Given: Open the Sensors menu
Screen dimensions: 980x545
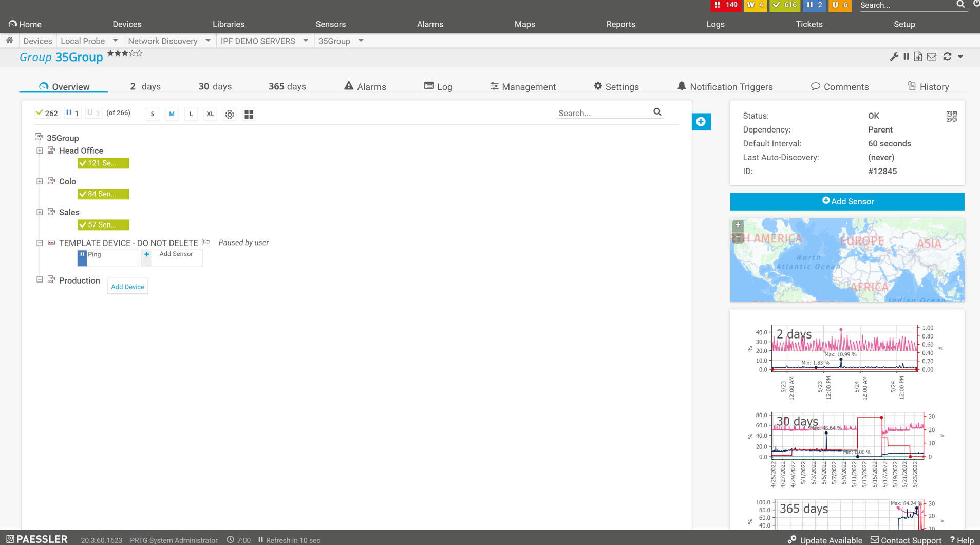Looking at the screenshot, I should point(330,24).
